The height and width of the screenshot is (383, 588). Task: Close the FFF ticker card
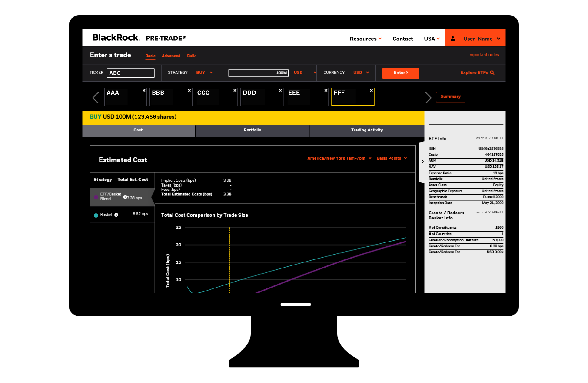click(x=371, y=90)
